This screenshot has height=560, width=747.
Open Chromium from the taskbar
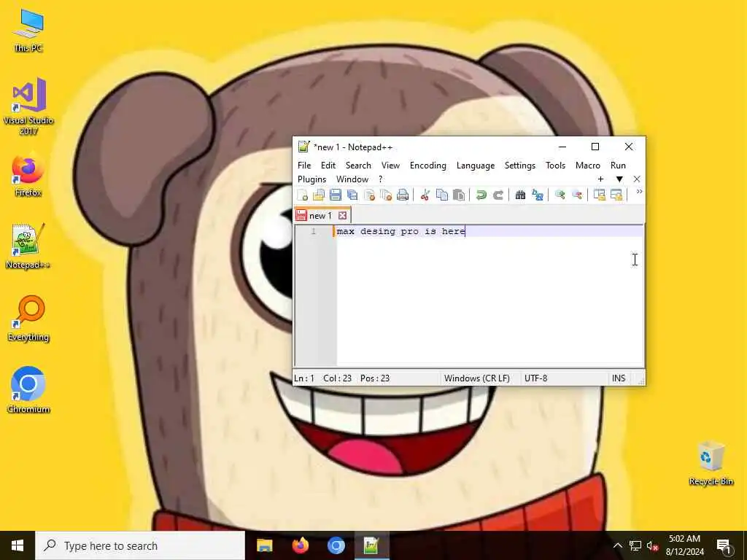[336, 545]
